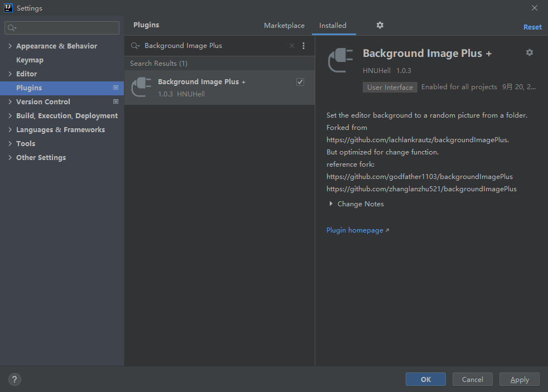Click the Plugins heading text
This screenshot has height=392, width=548.
[146, 25]
